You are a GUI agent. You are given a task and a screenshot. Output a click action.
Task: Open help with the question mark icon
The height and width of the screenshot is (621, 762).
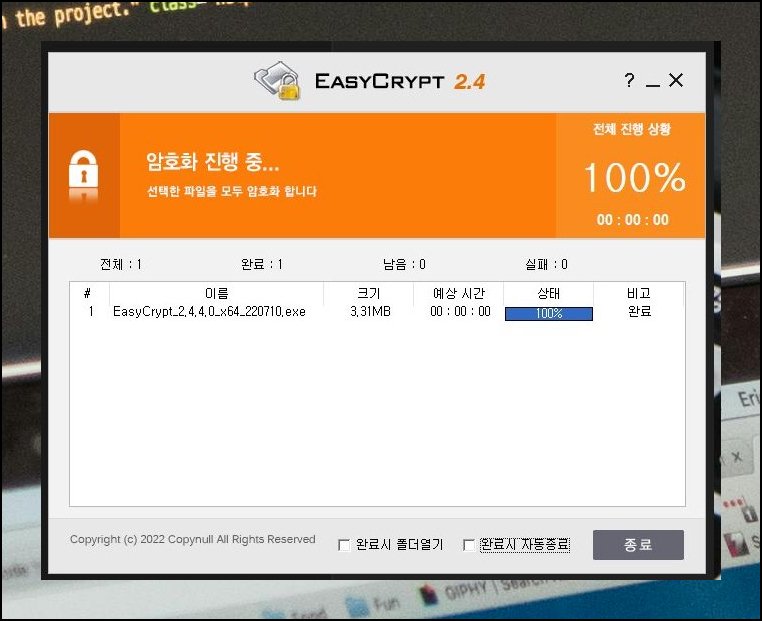pyautogui.click(x=629, y=80)
